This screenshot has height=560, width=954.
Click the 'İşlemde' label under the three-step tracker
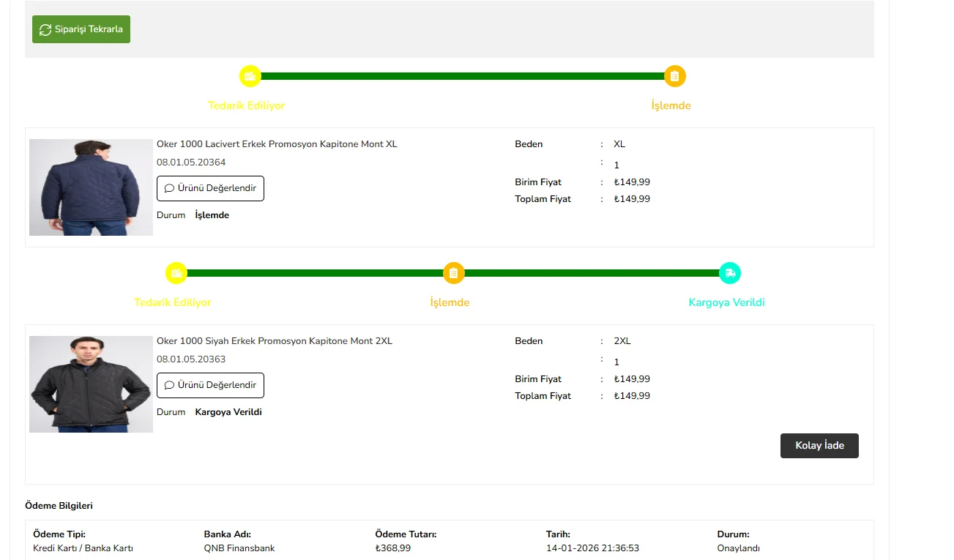[450, 302]
